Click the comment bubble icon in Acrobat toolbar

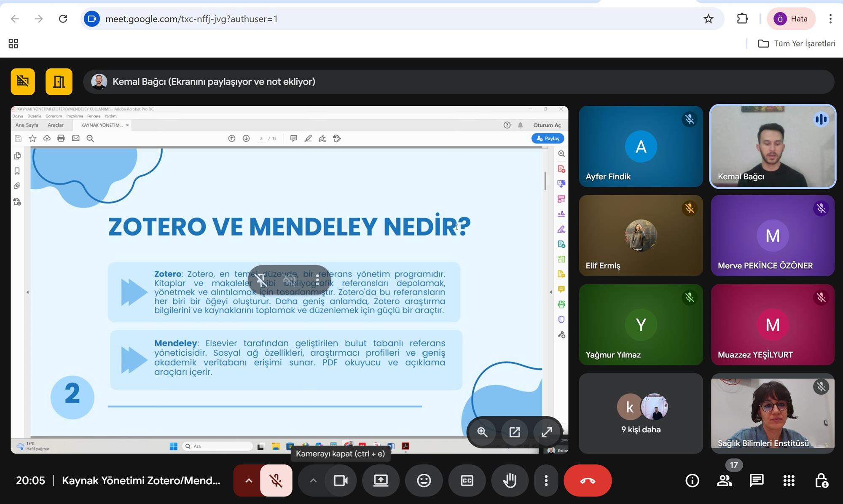tap(294, 138)
